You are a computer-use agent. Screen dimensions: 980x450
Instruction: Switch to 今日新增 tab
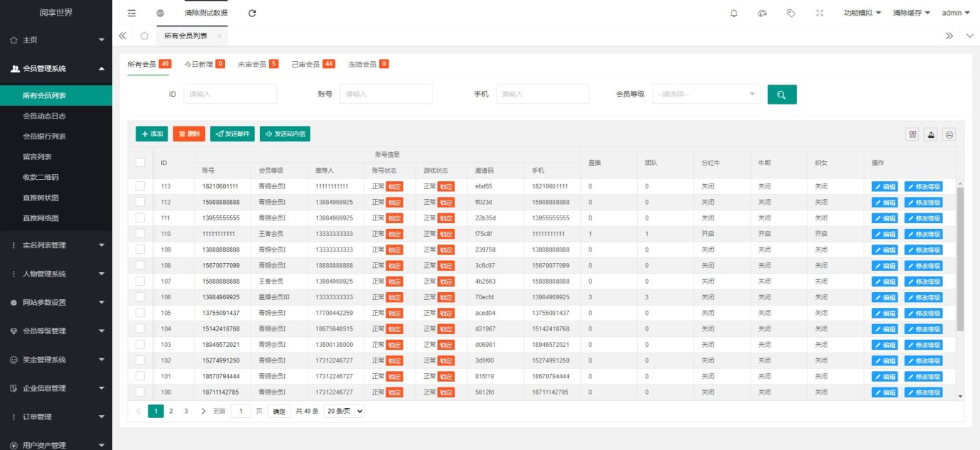(205, 64)
